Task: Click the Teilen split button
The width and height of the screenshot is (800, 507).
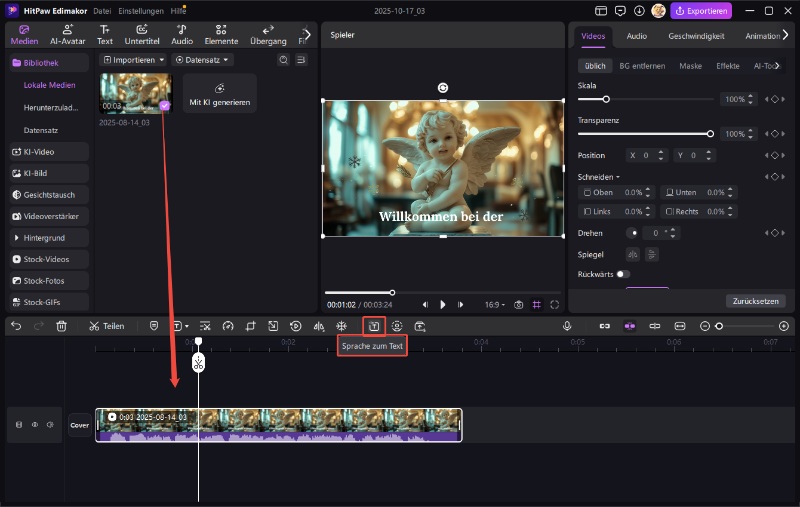Action: coord(107,326)
